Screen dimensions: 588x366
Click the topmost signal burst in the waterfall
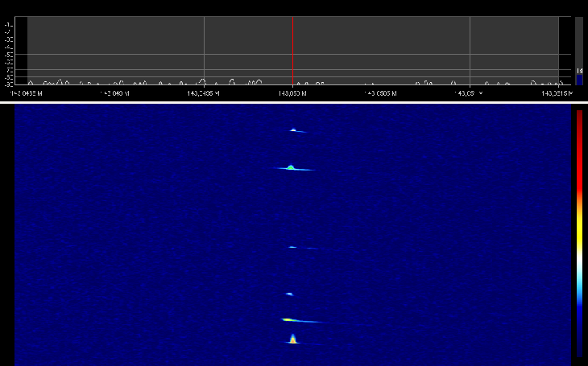click(294, 130)
